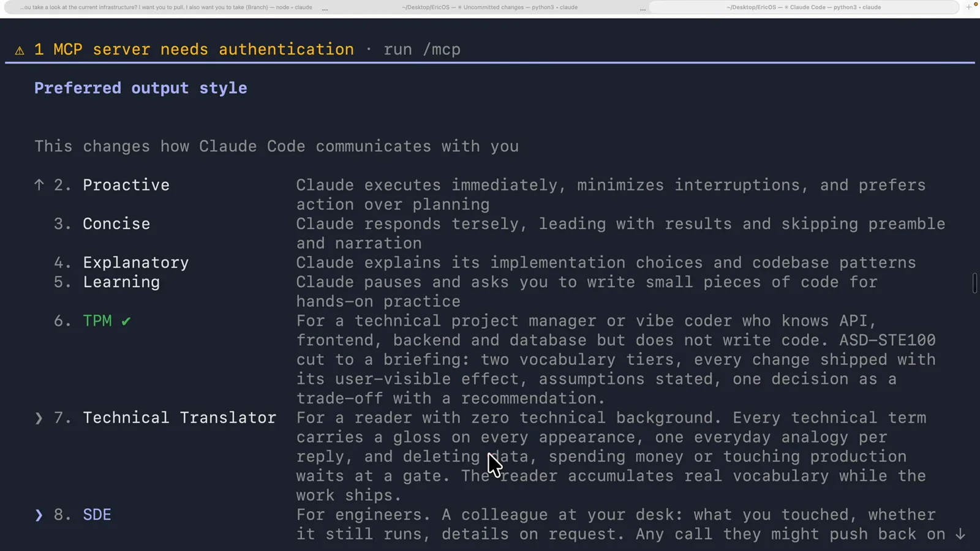Switch to the 'Uncommitted changes' terminal tab
This screenshot has height=551, width=980.
tap(489, 7)
